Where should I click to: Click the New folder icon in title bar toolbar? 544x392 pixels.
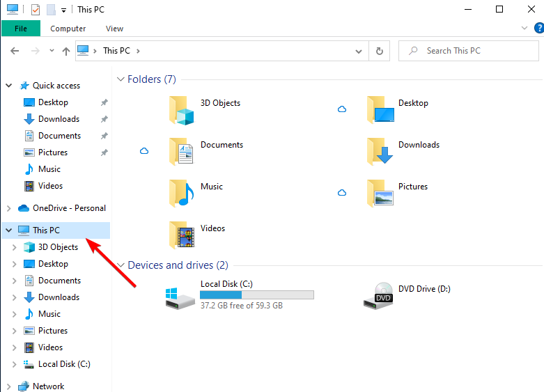pos(51,10)
